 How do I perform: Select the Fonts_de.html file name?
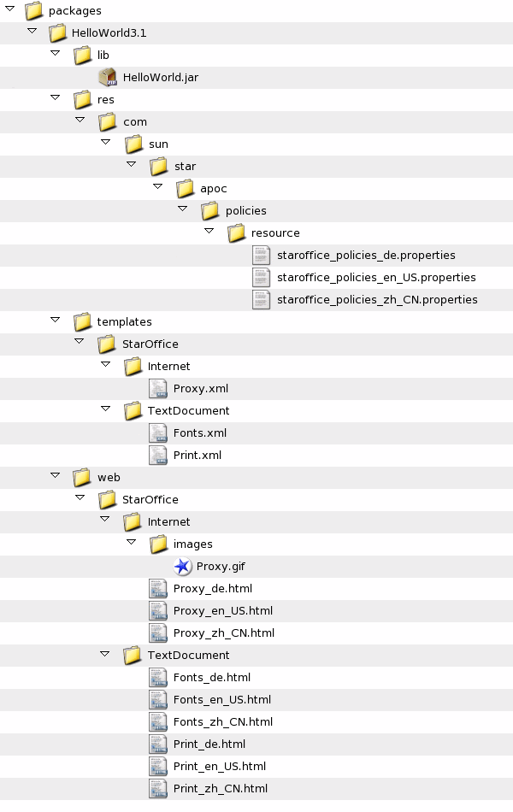(211, 677)
